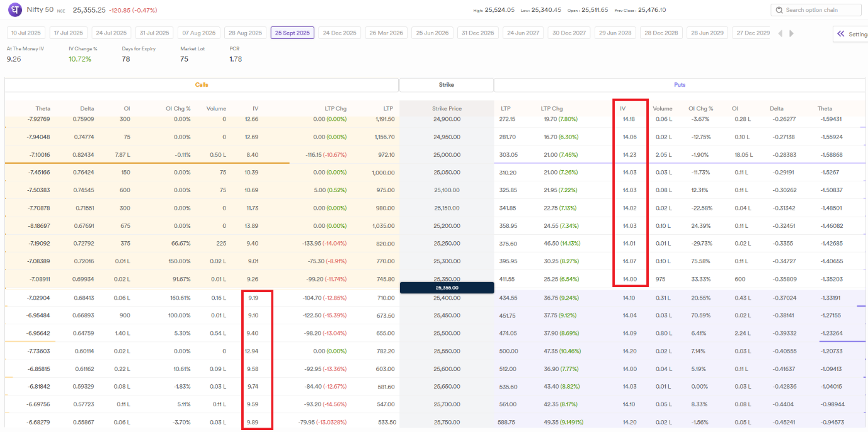Click the purple Dhan logo icon
The width and height of the screenshot is (868, 432).
(14, 11)
